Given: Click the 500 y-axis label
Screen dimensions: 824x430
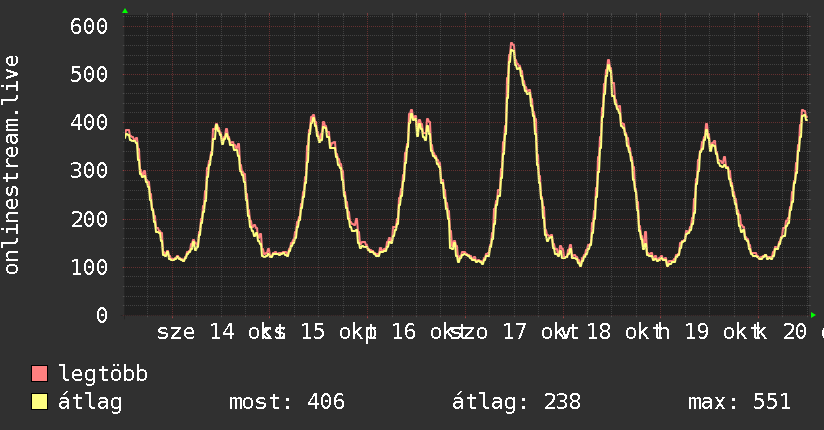Looking at the screenshot, I should click(89, 75).
